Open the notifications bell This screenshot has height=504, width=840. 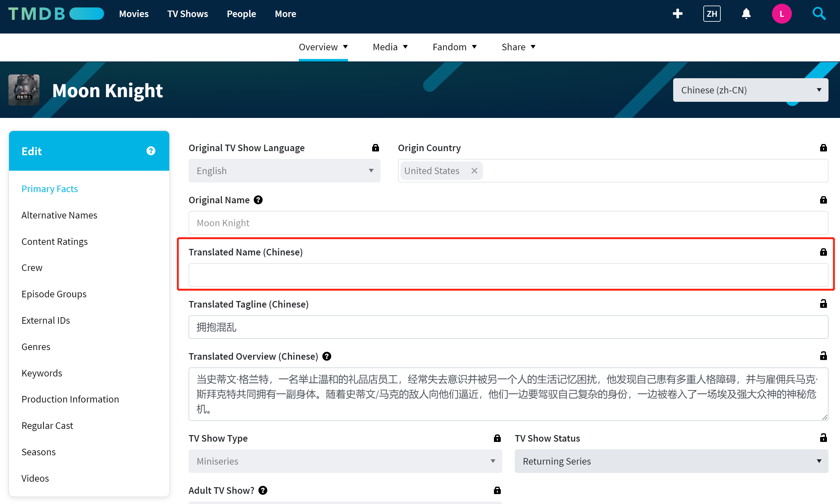coord(746,14)
